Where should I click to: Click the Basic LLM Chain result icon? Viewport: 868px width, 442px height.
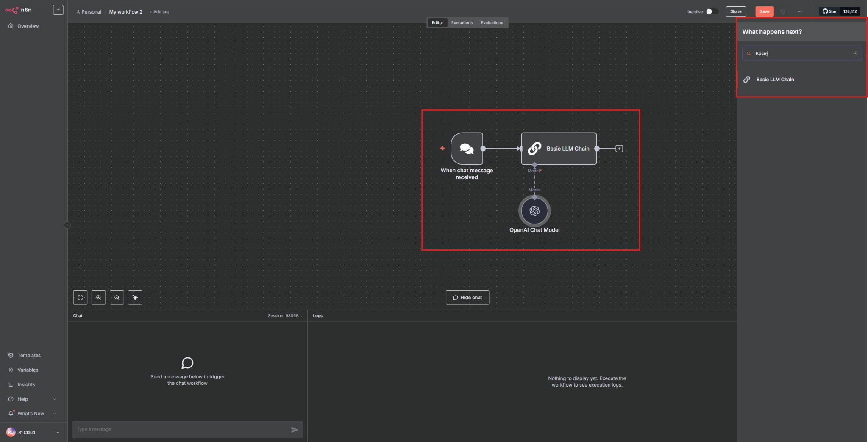click(x=747, y=80)
